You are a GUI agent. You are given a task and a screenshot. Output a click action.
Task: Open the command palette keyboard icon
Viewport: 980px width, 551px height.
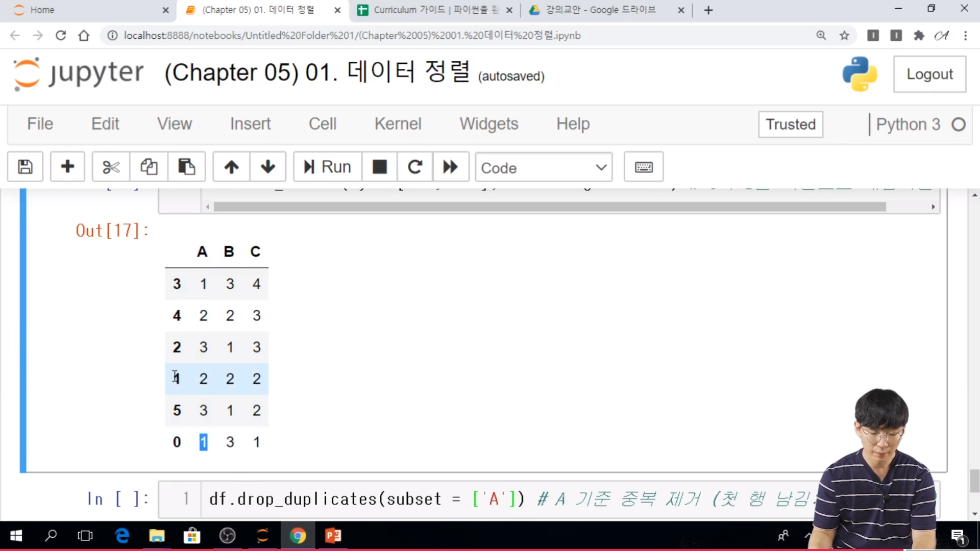pos(643,167)
